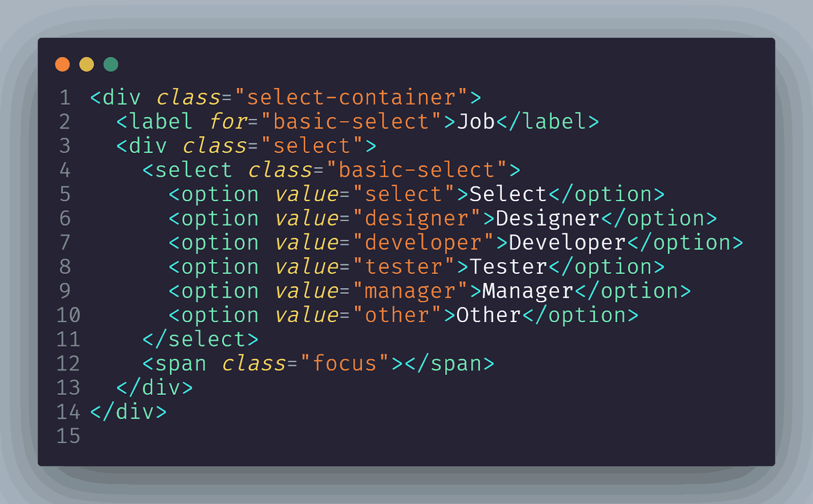Click the green maximize dot
The width and height of the screenshot is (813, 504).
111,65
